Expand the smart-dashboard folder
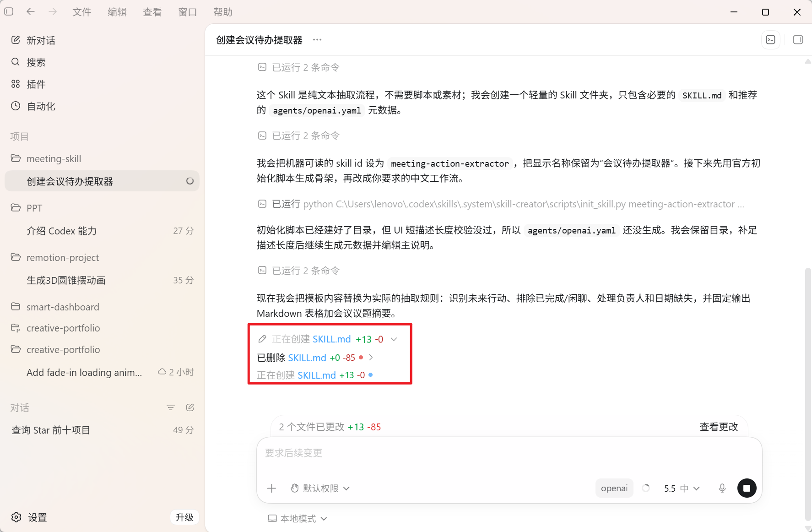This screenshot has width=812, height=532. pos(102,307)
